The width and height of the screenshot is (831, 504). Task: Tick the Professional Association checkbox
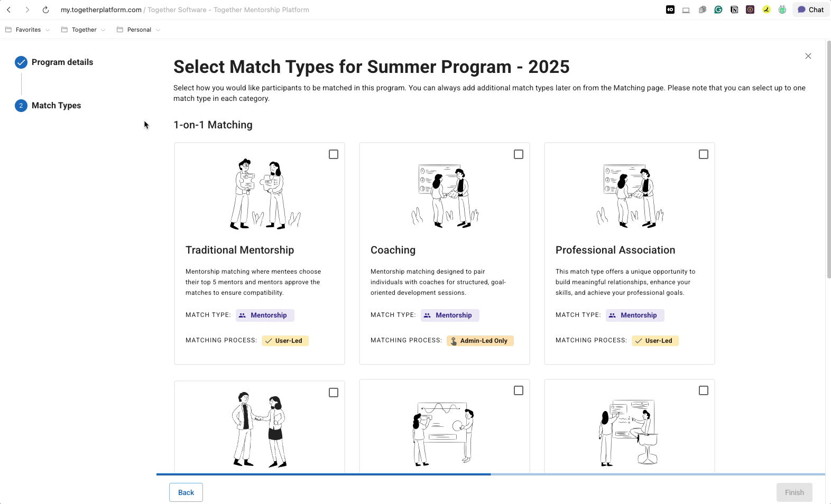point(704,154)
